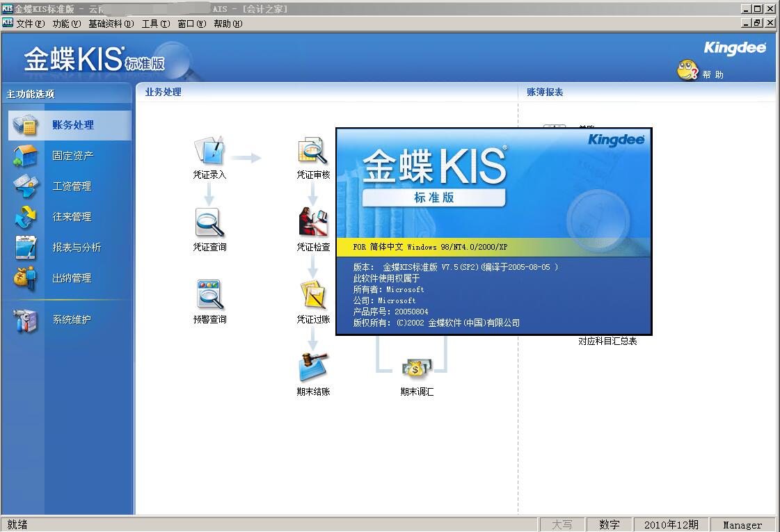Open 报表与分析 module in sidebar
Image resolution: width=780 pixels, height=532 pixels.
pos(77,248)
